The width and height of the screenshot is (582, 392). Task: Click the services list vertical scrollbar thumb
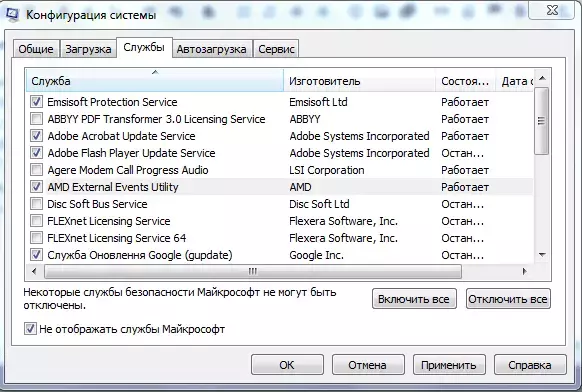coord(542,121)
